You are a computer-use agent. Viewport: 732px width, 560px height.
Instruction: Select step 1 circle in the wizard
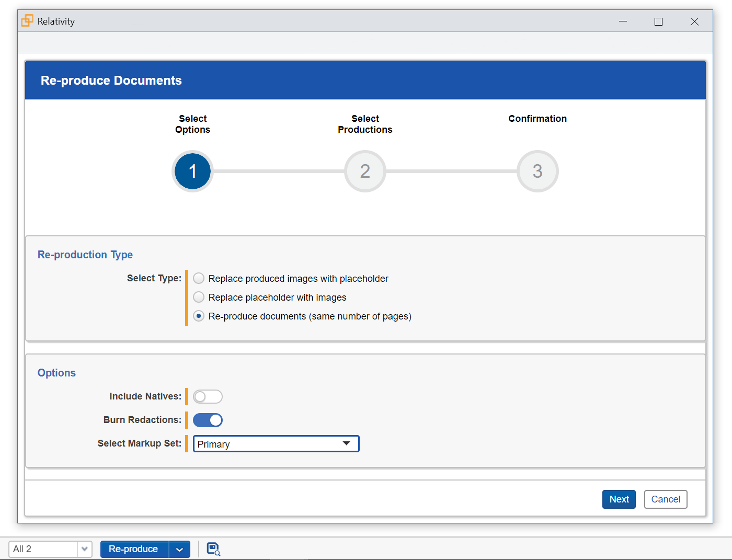(x=192, y=171)
